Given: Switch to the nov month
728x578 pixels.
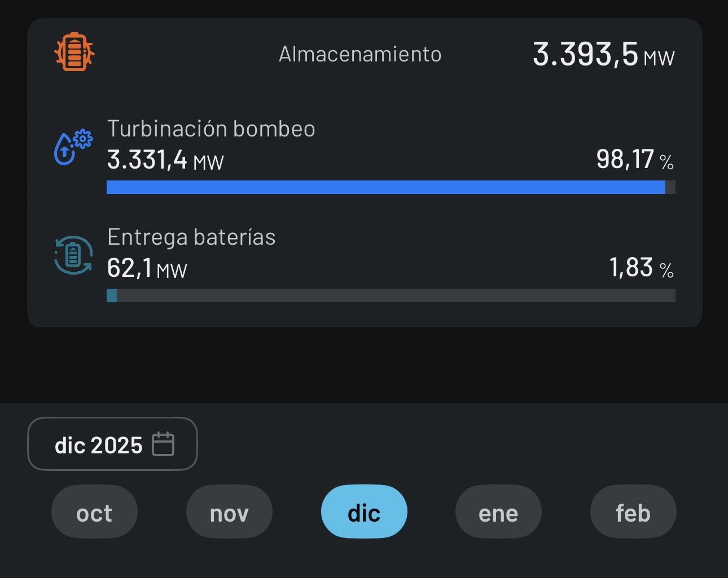Looking at the screenshot, I should tap(229, 512).
